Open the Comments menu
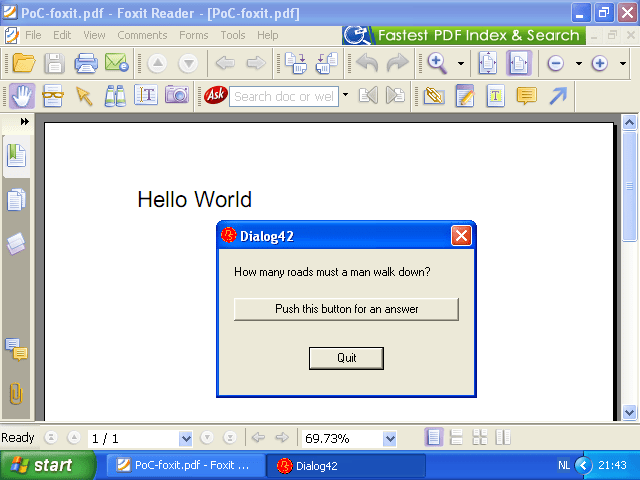The width and height of the screenshot is (640, 480). pos(142,35)
